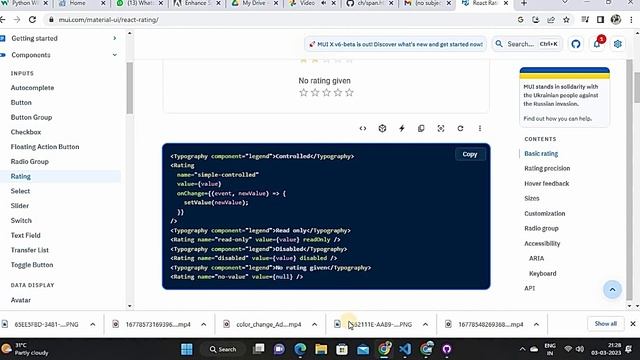This screenshot has height=360, width=640.
Task: Open demo in StackBlitz lightning icon
Action: tap(402, 129)
